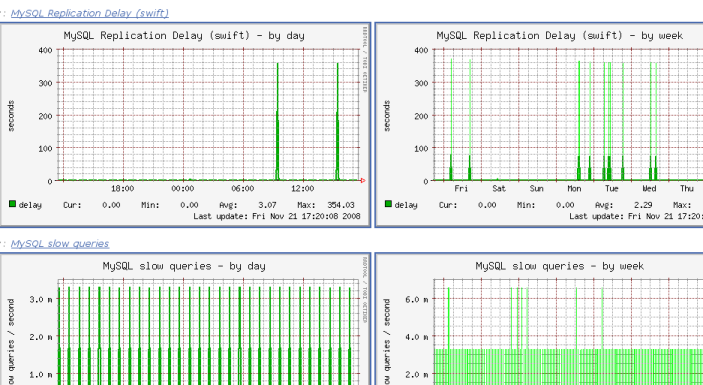The height and width of the screenshot is (385, 703).
Task: Click the Thu label on the week axis
Action: 687,189
